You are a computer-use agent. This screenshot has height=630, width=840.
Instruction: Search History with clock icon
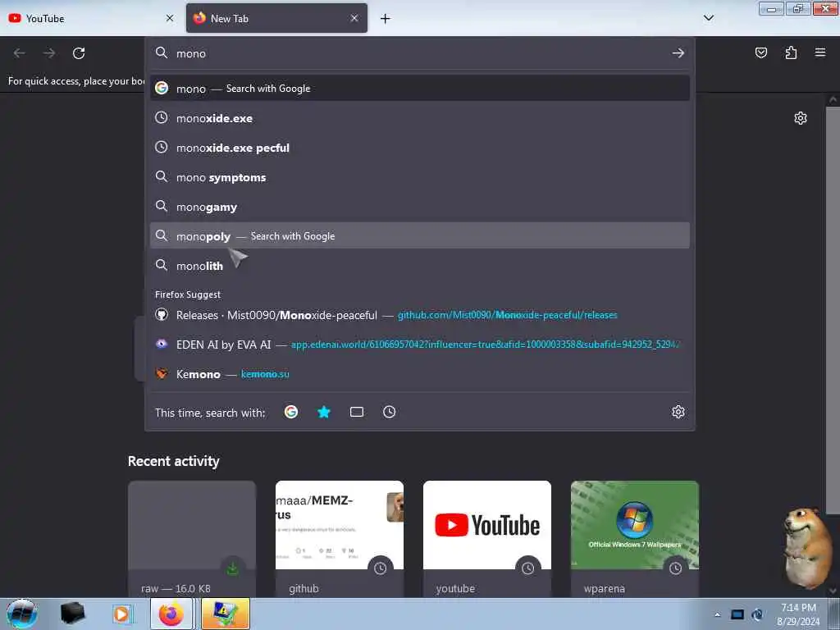point(390,412)
